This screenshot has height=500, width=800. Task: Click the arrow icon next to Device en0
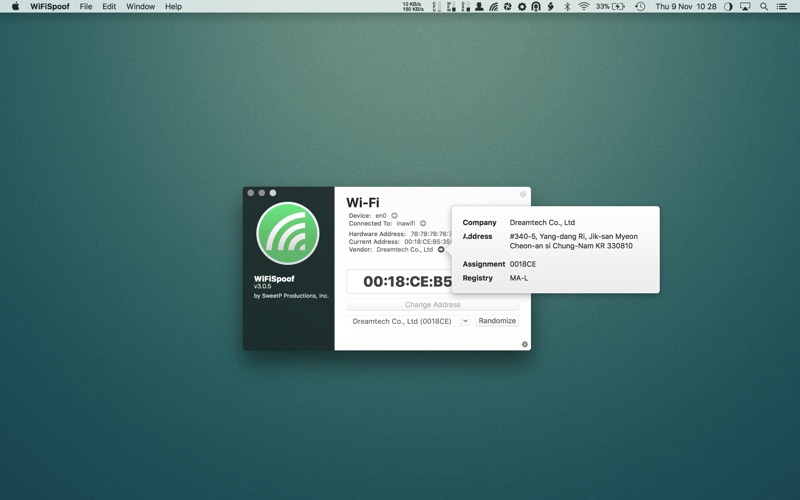click(x=394, y=215)
